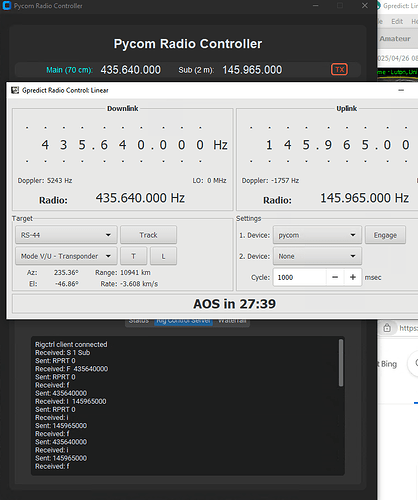The height and width of the screenshot is (500, 418).
Task: Decrease cycle time with minus button
Action: click(335, 277)
